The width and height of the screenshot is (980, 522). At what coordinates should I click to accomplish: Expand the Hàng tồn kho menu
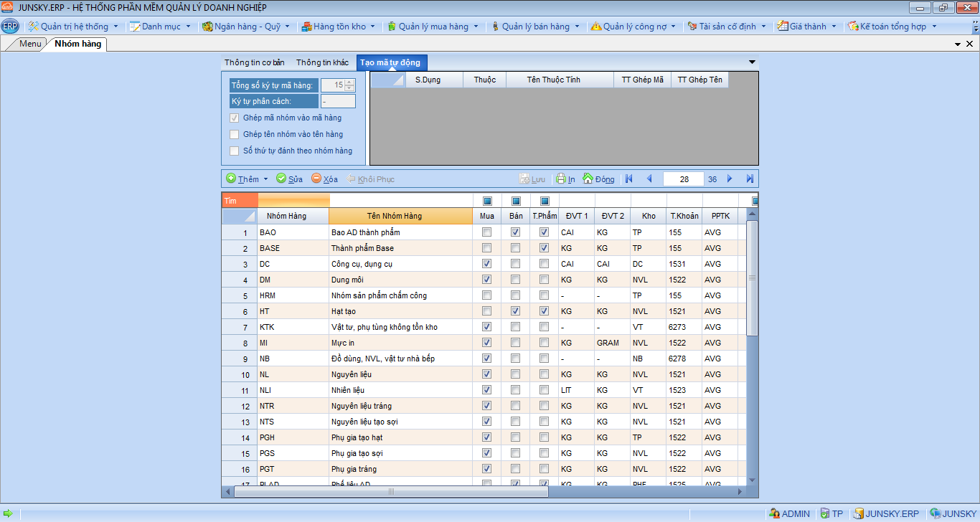[339, 27]
